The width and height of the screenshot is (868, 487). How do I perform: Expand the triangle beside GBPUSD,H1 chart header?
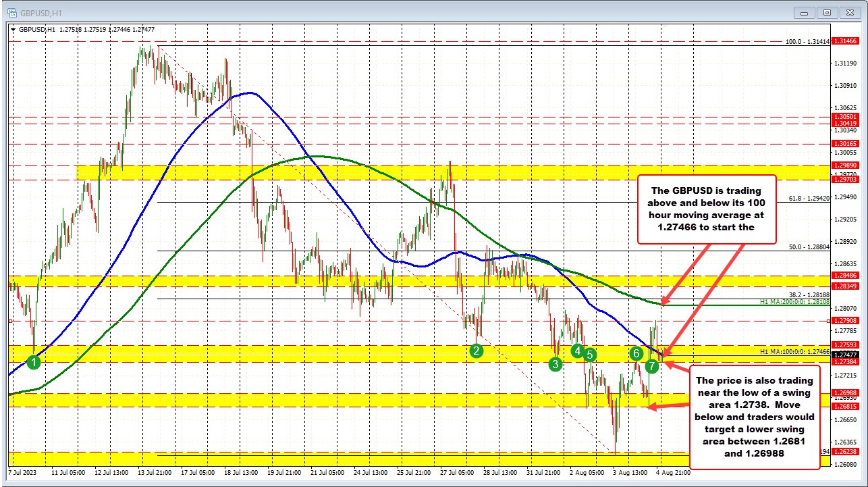pos(14,29)
